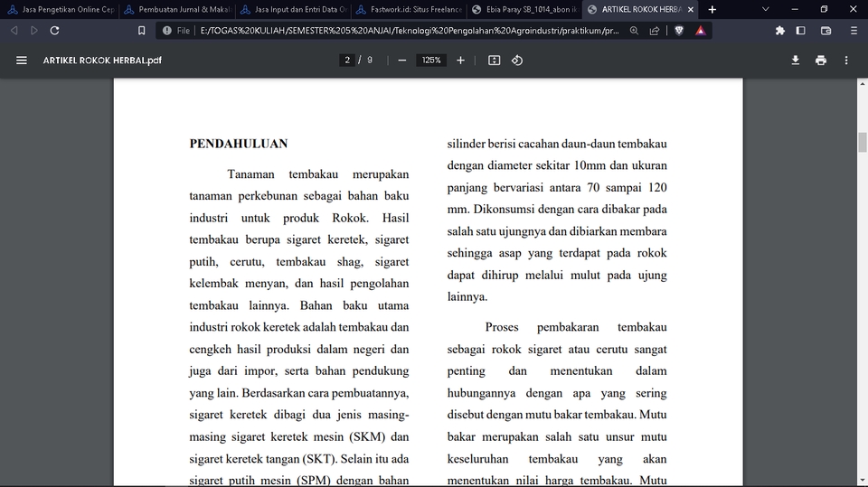Image resolution: width=868 pixels, height=487 pixels.
Task: Open the browser extensions puzzle icon
Action: pyautogui.click(x=780, y=31)
